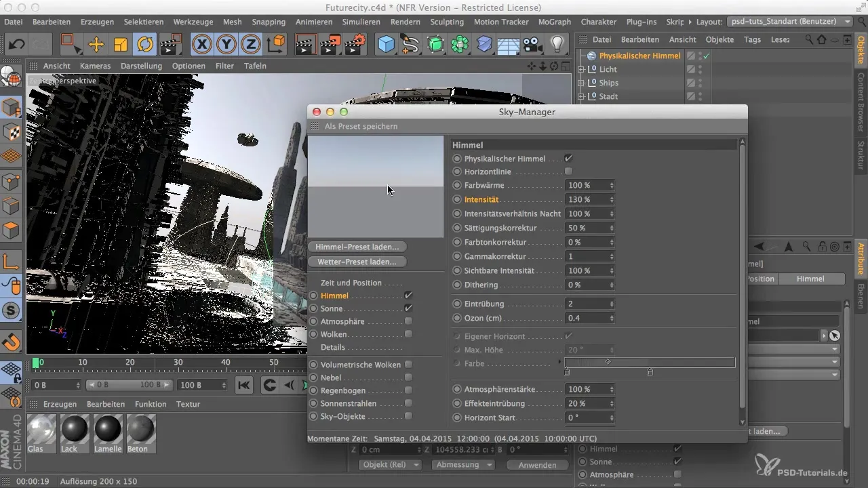The height and width of the screenshot is (488, 868).
Task: Click the green generator object icon
Action: click(435, 45)
